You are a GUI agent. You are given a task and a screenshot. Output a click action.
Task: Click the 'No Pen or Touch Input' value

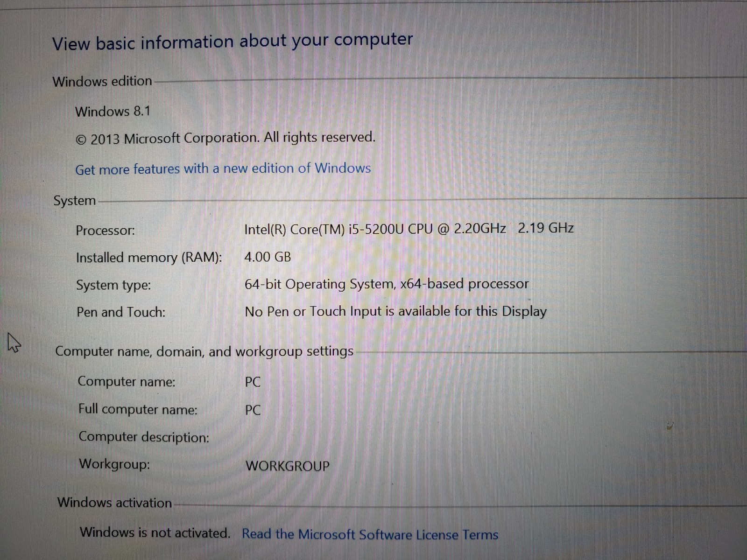[x=396, y=312]
